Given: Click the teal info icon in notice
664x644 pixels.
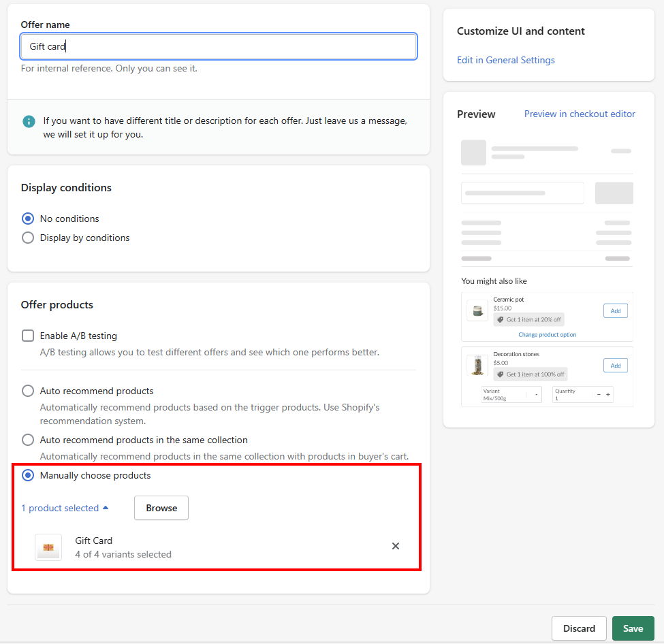Looking at the screenshot, I should click(x=29, y=122).
